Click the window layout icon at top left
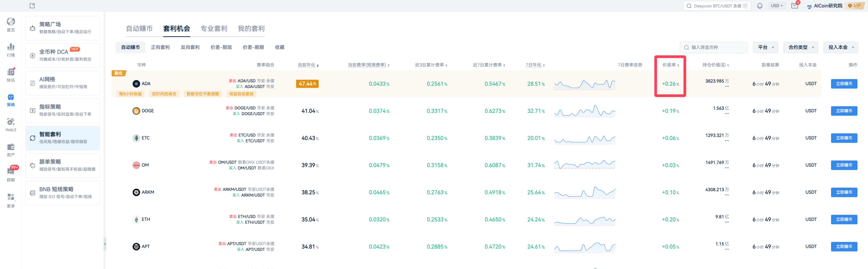This screenshot has height=269, width=868. (x=32, y=5)
